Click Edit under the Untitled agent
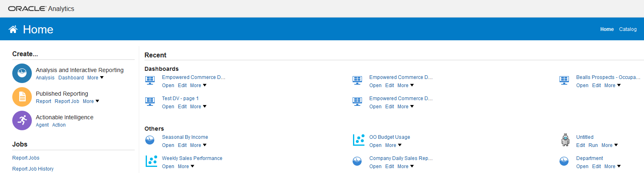Viewport: 644px width, 173px height. (581, 145)
